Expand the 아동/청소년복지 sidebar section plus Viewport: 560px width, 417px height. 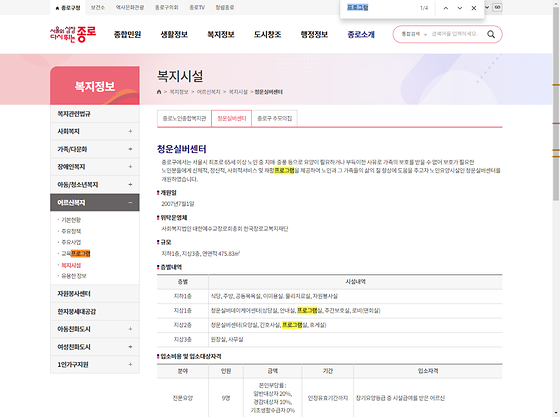coord(130,185)
